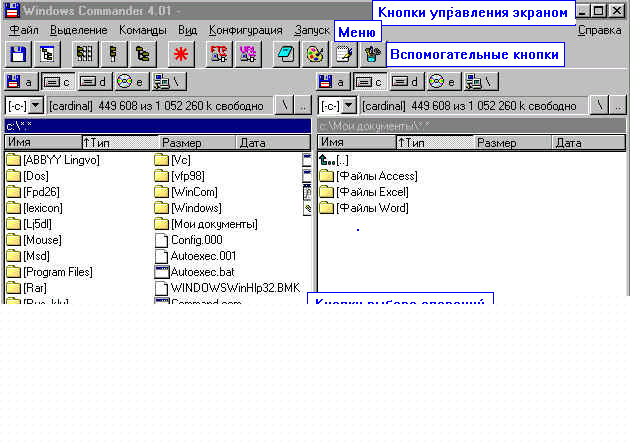Click the URL toolbar icon
Screen dimensions: 630x443
(x=244, y=54)
